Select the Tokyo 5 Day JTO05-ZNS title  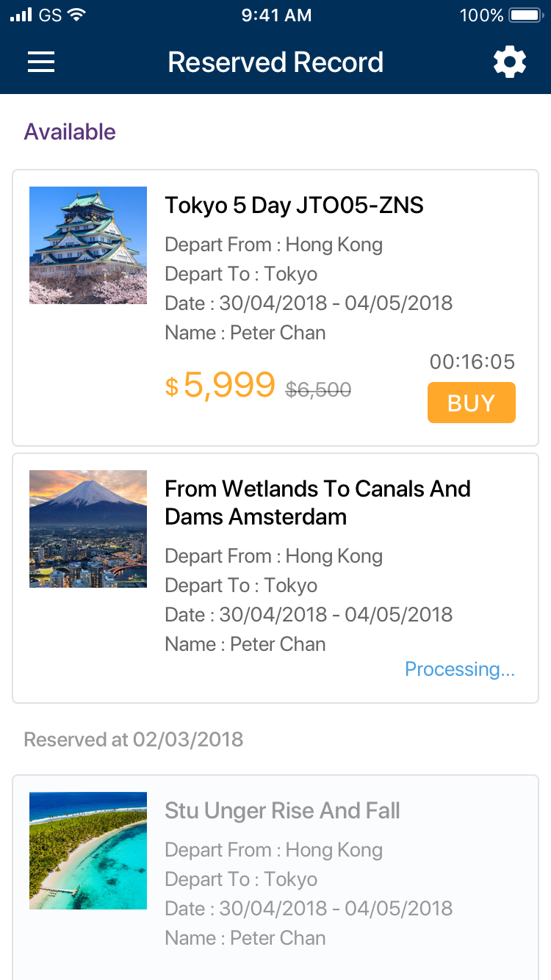point(294,206)
